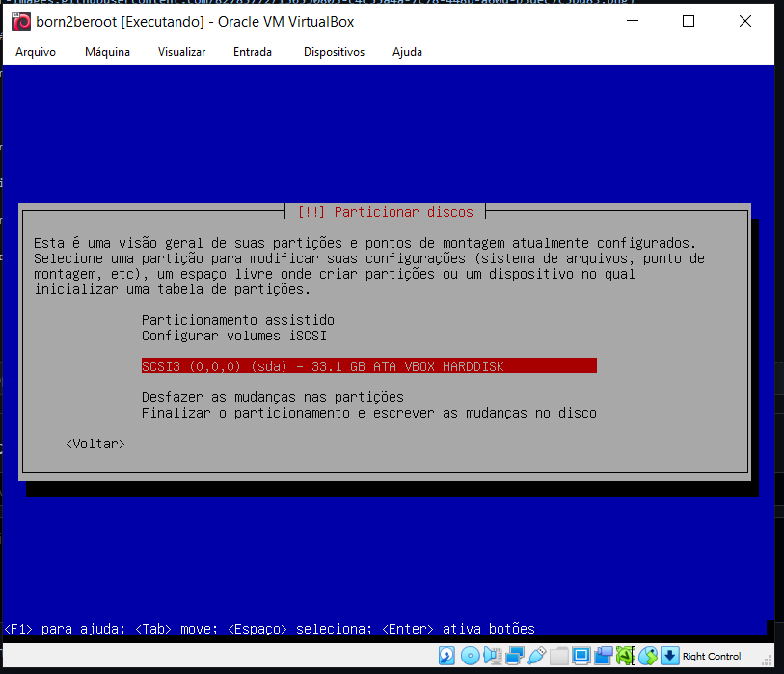Click the green CPU virtualization status icon
This screenshot has height=674, width=784.
tap(626, 656)
